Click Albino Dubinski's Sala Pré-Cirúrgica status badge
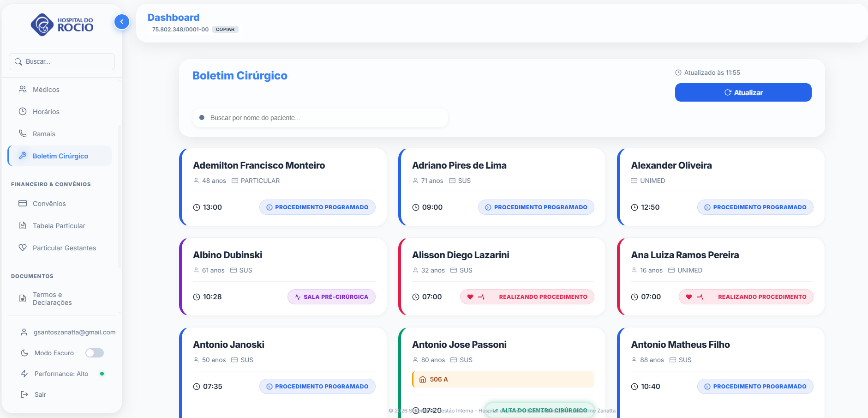 (331, 297)
